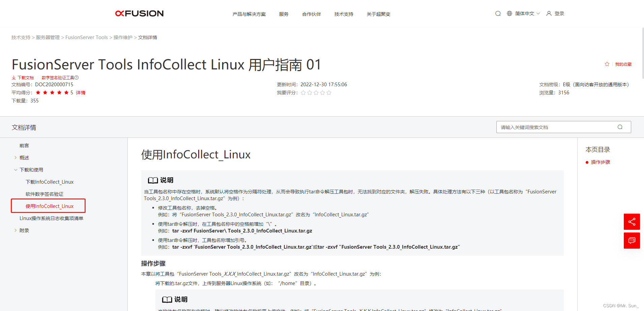Select Linux操作系统日志收集项清单 tree item
The image size is (644, 311).
click(x=51, y=218)
